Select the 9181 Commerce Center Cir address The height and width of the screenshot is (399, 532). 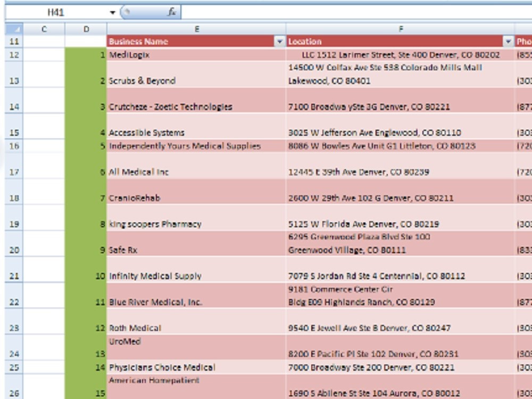(x=401, y=295)
